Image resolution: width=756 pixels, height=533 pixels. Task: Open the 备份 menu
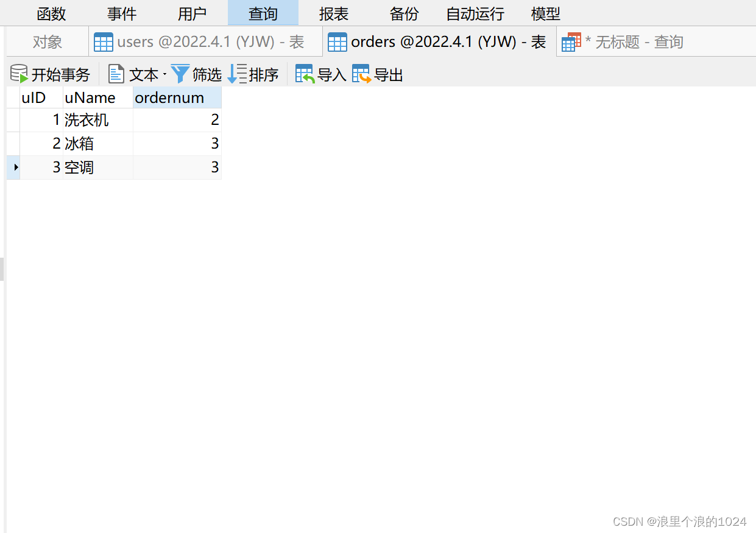click(x=404, y=13)
